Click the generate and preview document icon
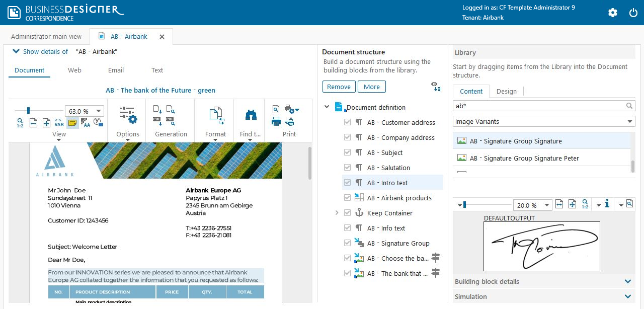This screenshot has width=644, height=309. (x=171, y=109)
